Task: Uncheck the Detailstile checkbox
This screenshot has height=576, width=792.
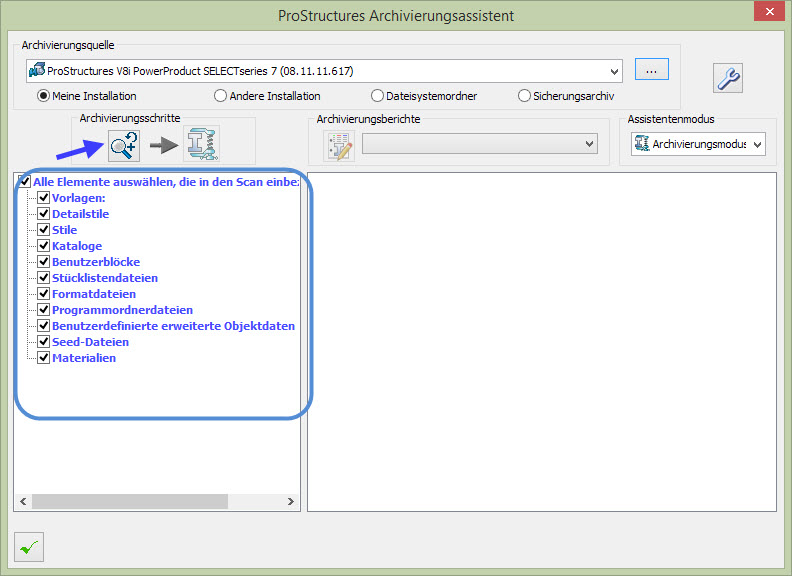Action: coord(43,213)
